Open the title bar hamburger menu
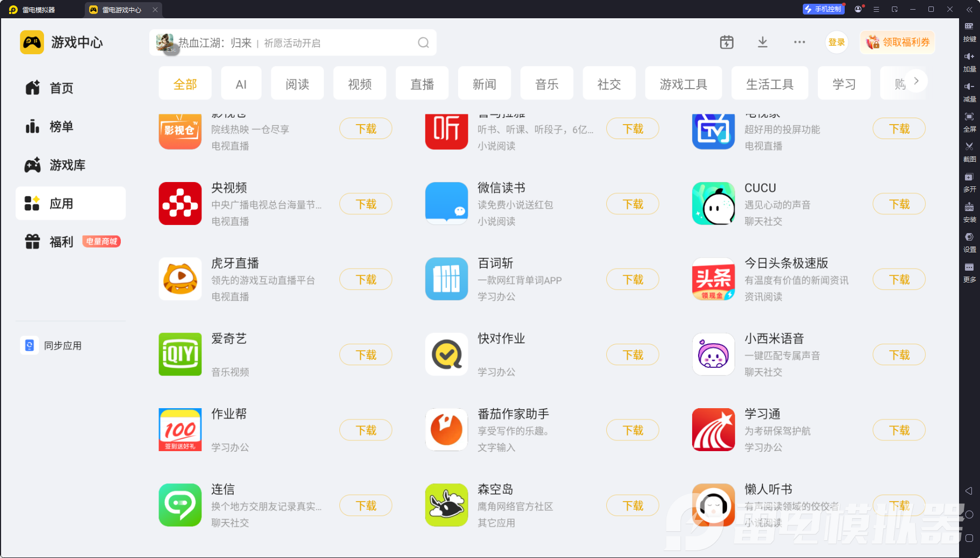 coord(876,9)
